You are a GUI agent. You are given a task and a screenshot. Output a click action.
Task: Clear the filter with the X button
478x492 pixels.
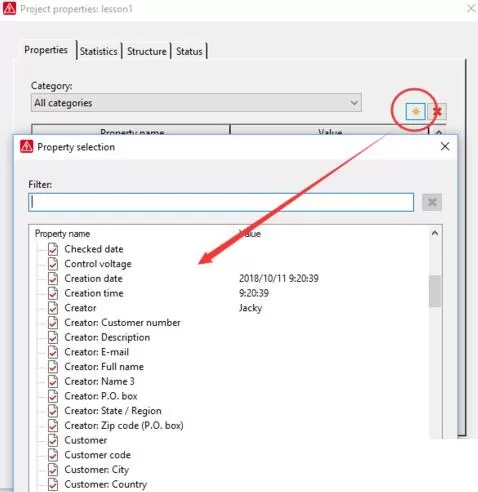pyautogui.click(x=432, y=202)
